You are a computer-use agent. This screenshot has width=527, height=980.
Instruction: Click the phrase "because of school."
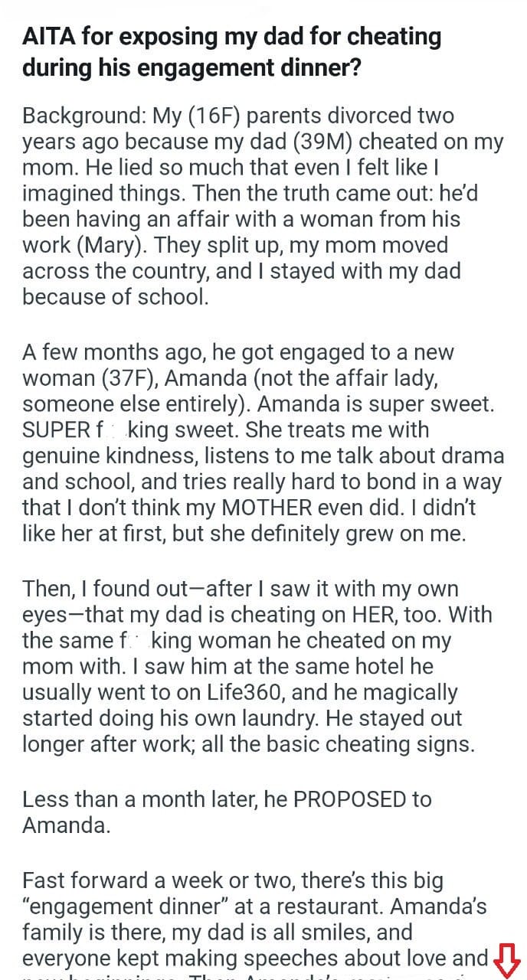(116, 297)
